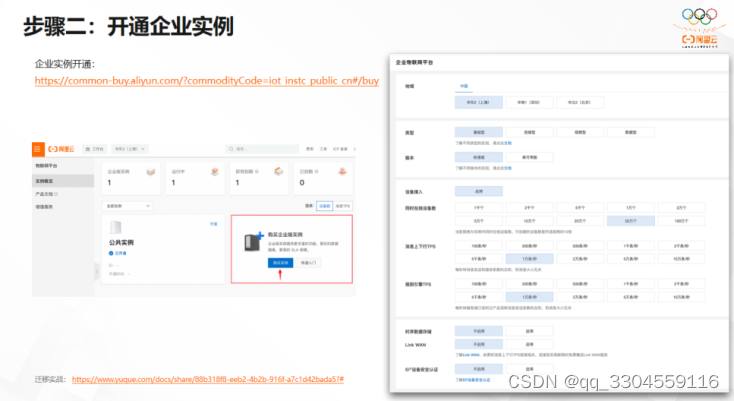Select 100条/秒 in 消息上下行TPS row
734x401 pixels.
tap(478, 246)
